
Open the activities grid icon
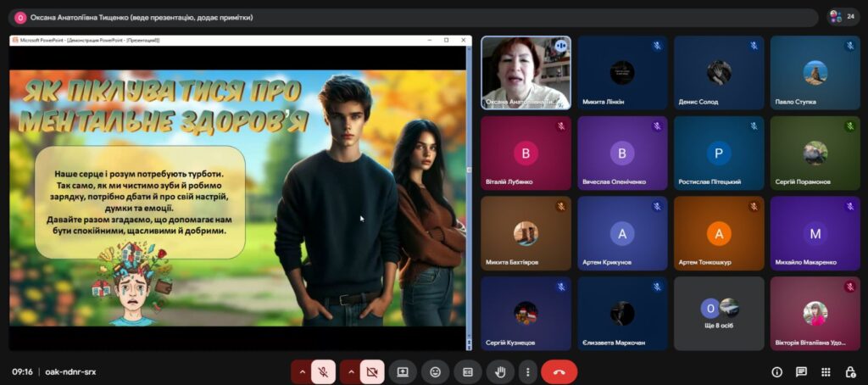point(826,372)
